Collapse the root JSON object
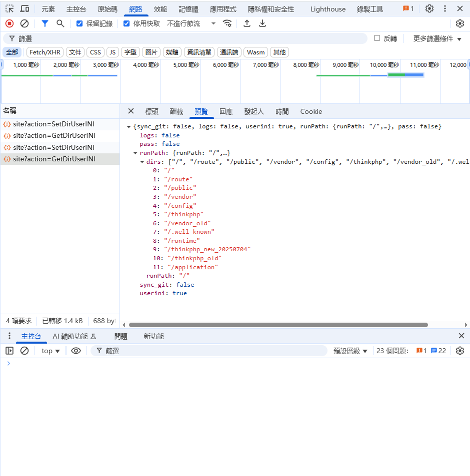This screenshot has height=476, width=470. point(129,126)
